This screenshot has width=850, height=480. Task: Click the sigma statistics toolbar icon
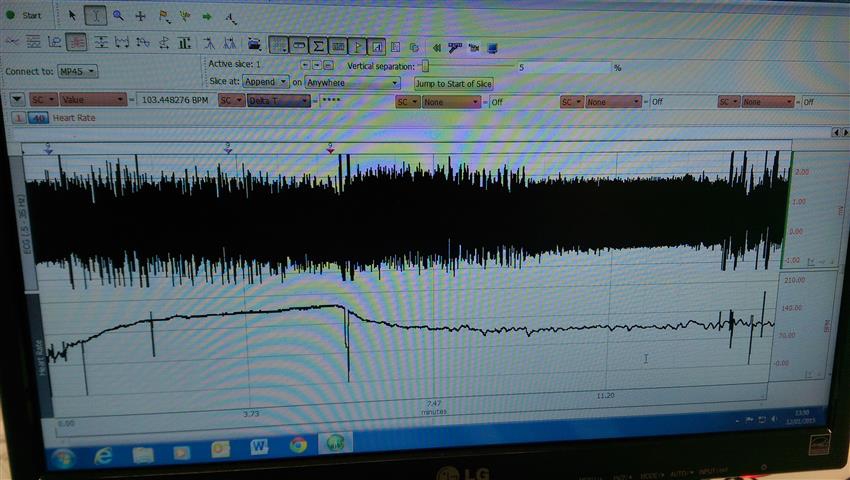coord(319,45)
